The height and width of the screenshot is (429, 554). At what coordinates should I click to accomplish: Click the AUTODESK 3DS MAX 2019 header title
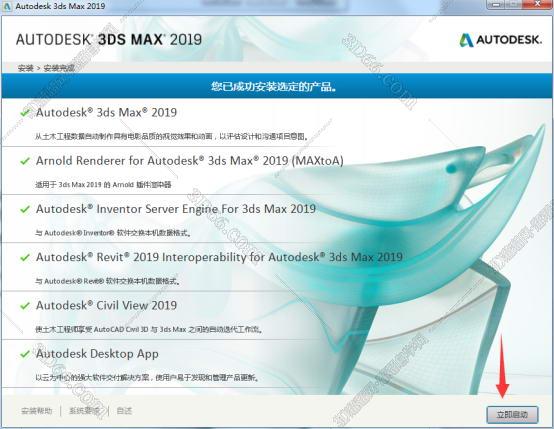tap(109, 40)
